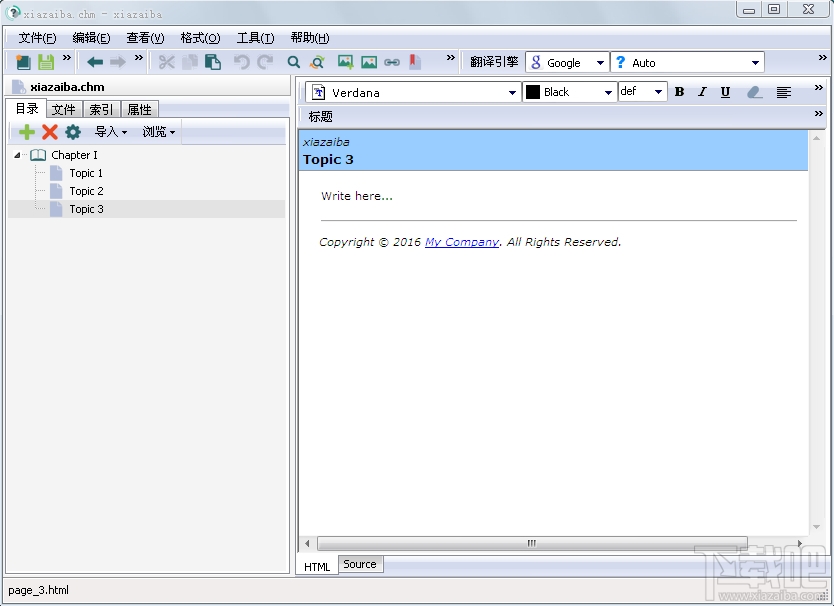Save the project using the Save icon
The image size is (834, 606).
tap(45, 61)
